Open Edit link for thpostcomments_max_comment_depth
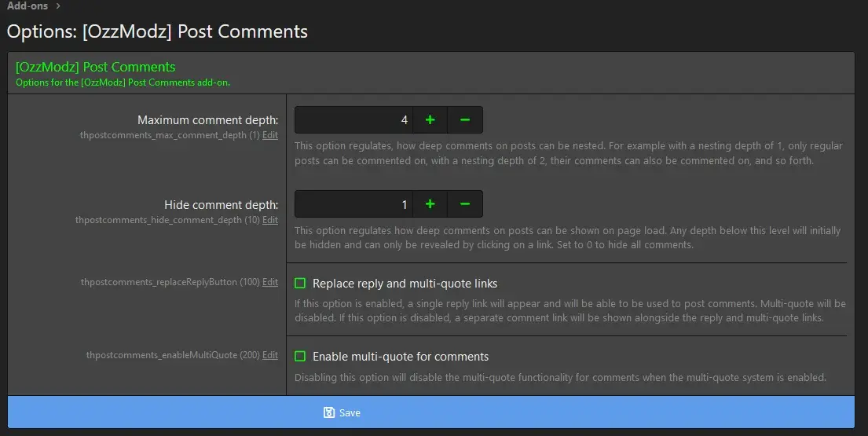The image size is (868, 436). pos(270,135)
